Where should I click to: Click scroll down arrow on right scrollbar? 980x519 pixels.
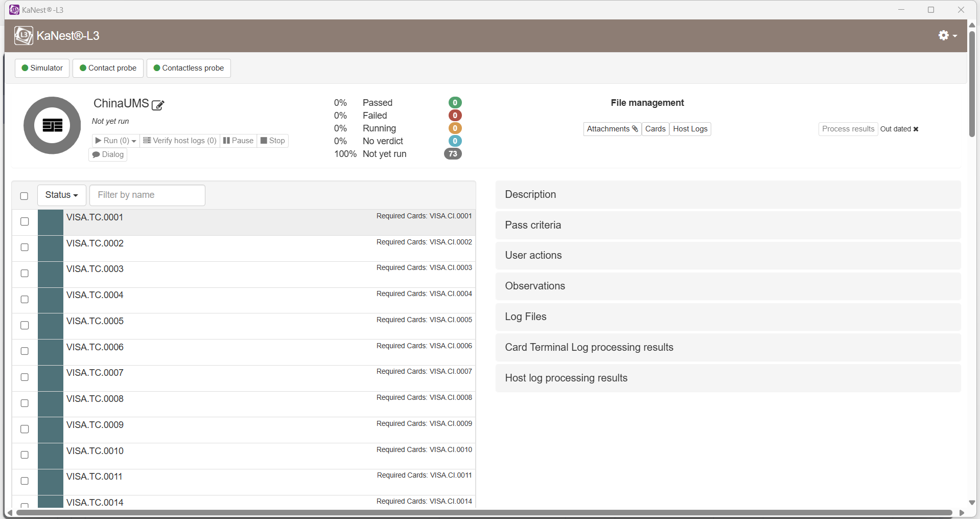[x=972, y=503]
